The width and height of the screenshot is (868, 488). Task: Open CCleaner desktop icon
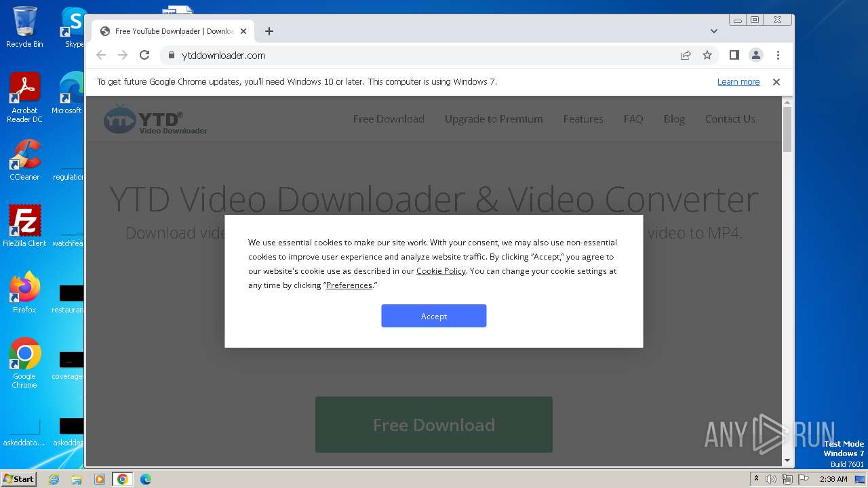24,160
